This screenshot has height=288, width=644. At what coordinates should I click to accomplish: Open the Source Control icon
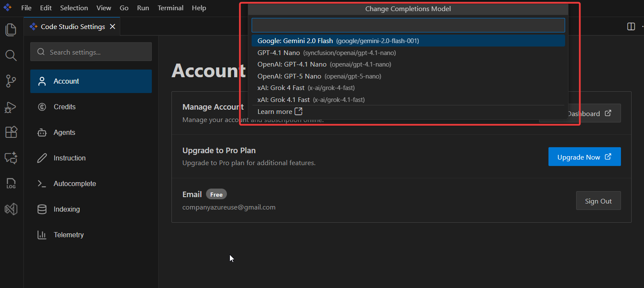11,81
